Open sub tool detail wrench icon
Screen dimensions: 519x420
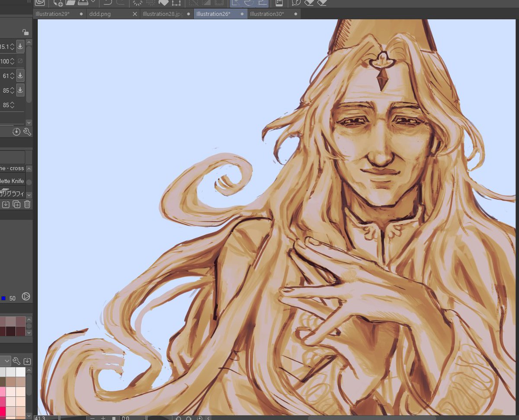coord(27,132)
